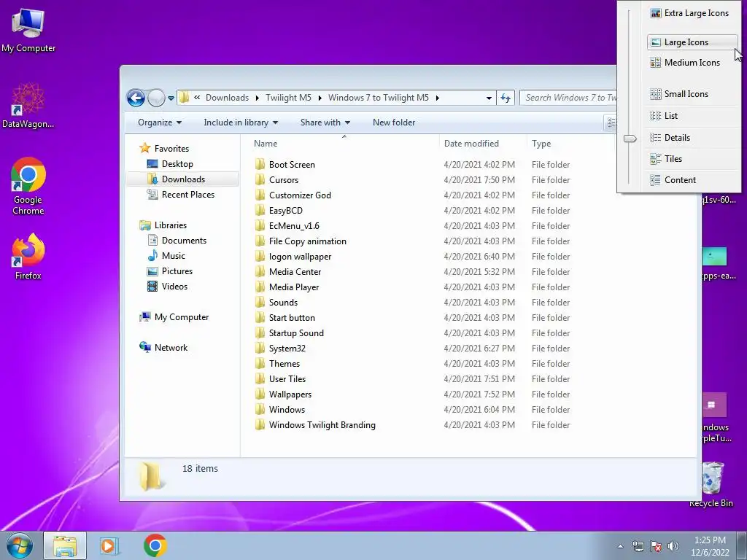Open the recent pages dropdown arrow
The image size is (747, 560).
click(171, 98)
